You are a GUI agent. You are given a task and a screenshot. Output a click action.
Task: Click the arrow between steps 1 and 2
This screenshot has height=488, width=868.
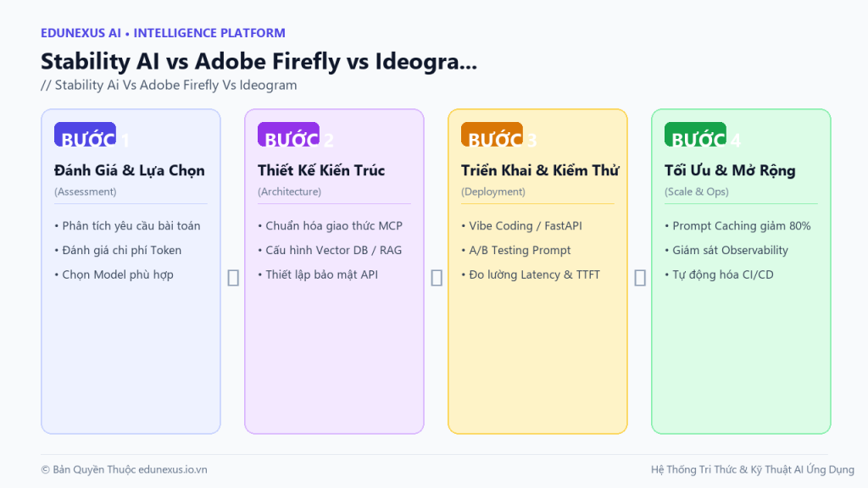click(x=233, y=278)
